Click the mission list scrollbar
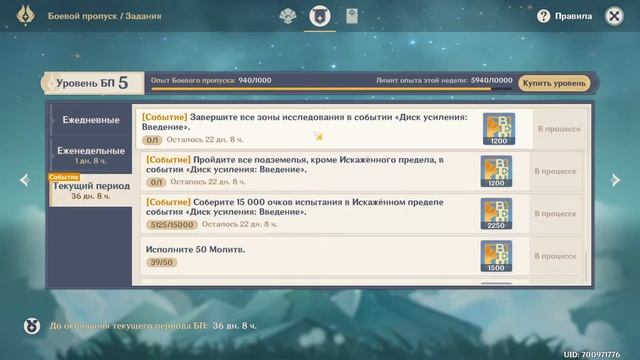 (586, 265)
